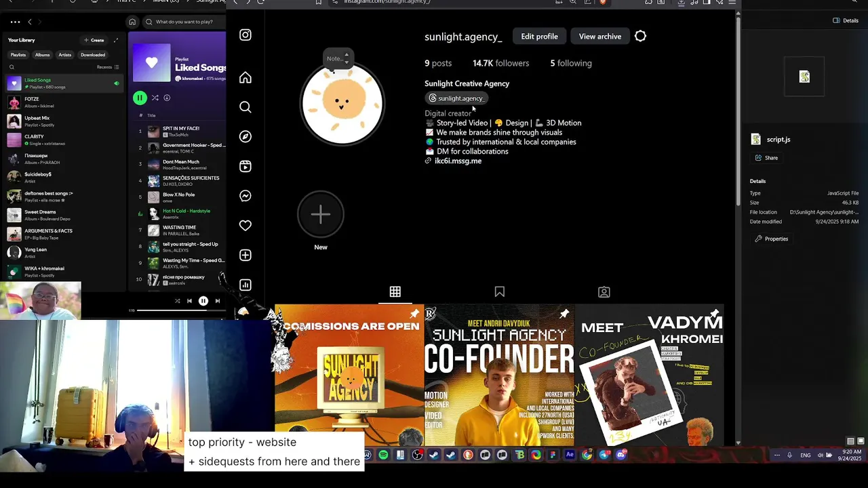Select the Tagged posts tab
Viewport: 868px width, 488px height.
pos(604,291)
